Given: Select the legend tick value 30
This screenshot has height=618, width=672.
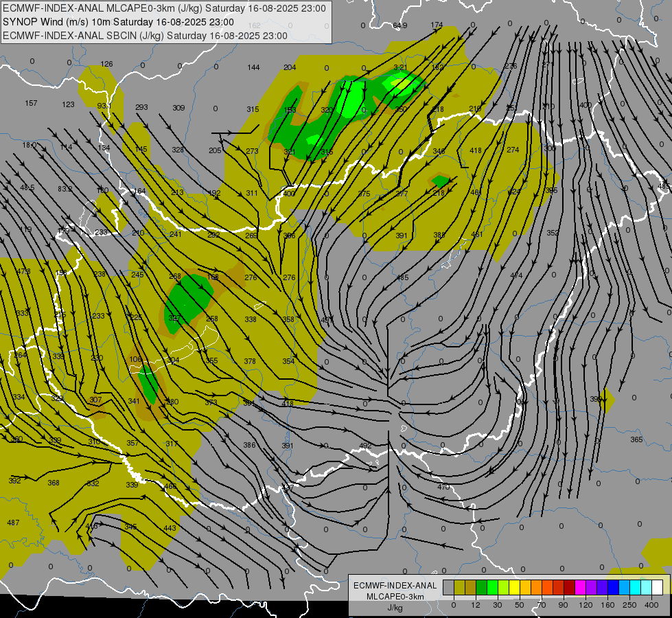Looking at the screenshot, I should point(497,605).
